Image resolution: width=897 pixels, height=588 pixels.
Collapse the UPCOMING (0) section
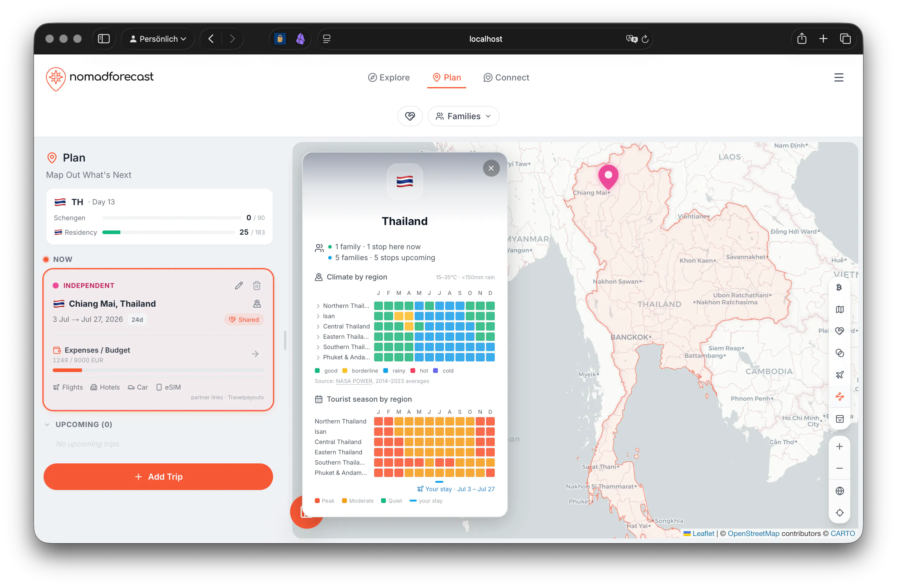coord(78,424)
